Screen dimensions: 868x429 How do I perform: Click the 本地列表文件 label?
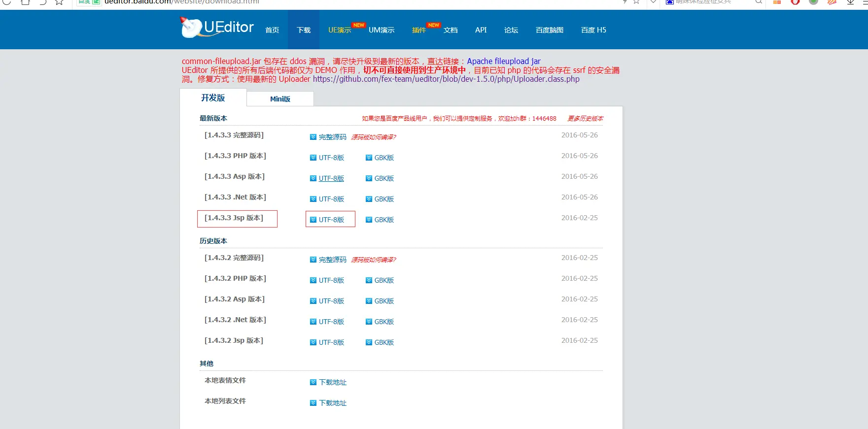225,401
